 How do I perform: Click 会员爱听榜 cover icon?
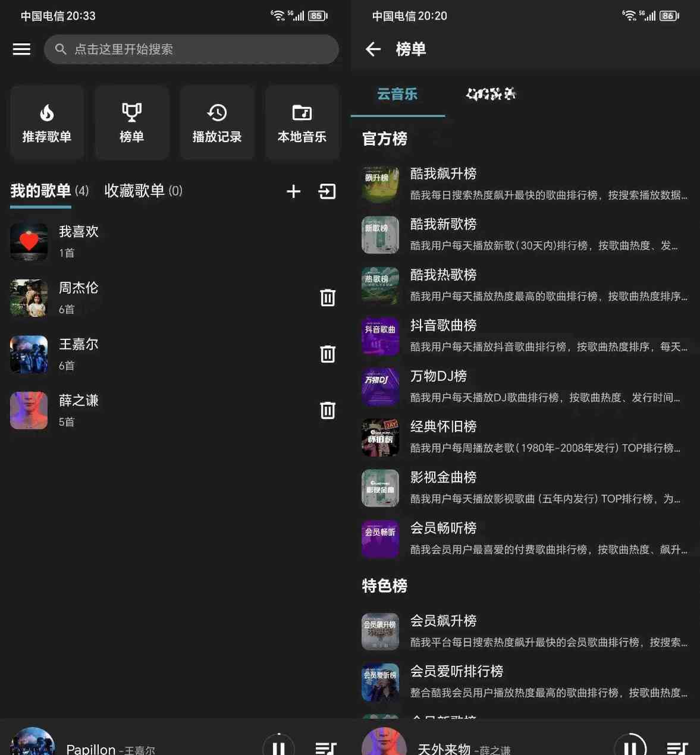pyautogui.click(x=380, y=682)
